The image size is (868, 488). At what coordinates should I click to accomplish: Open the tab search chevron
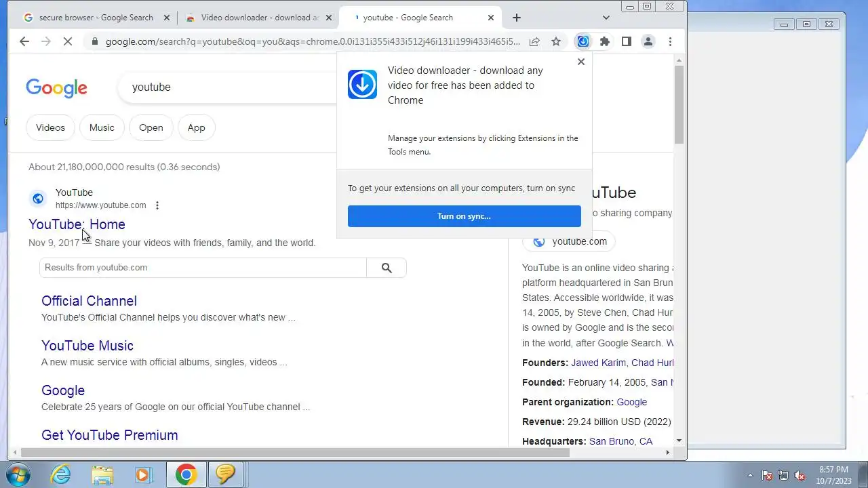[x=606, y=18]
